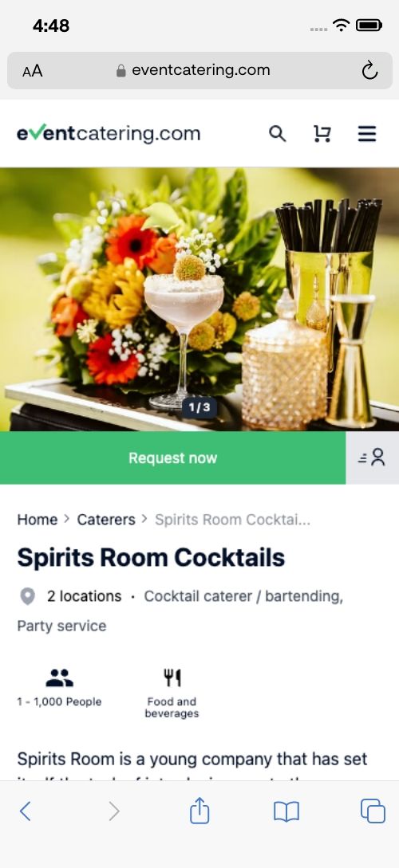The width and height of the screenshot is (399, 868).
Task: Go back with Safari back arrow
Action: (x=25, y=811)
